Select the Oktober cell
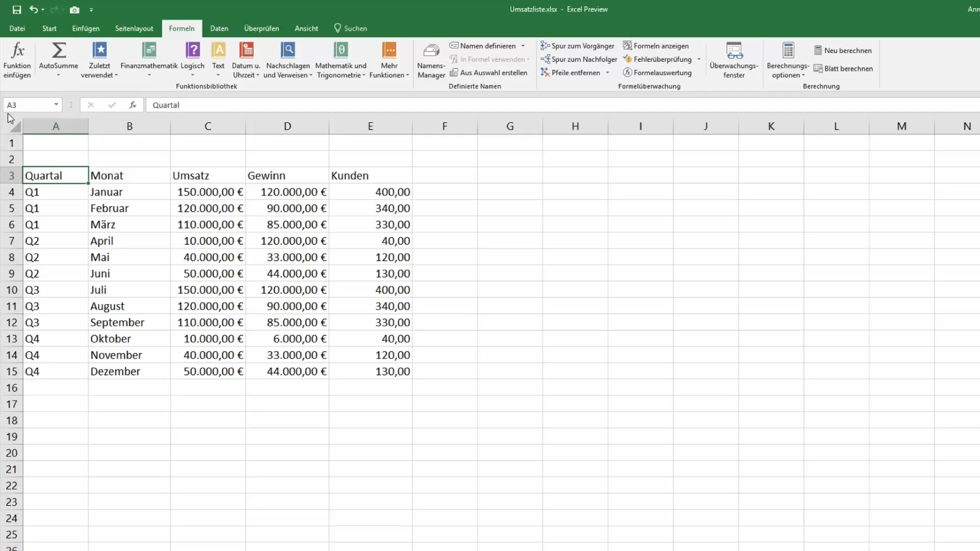The image size is (980, 551). (x=129, y=339)
